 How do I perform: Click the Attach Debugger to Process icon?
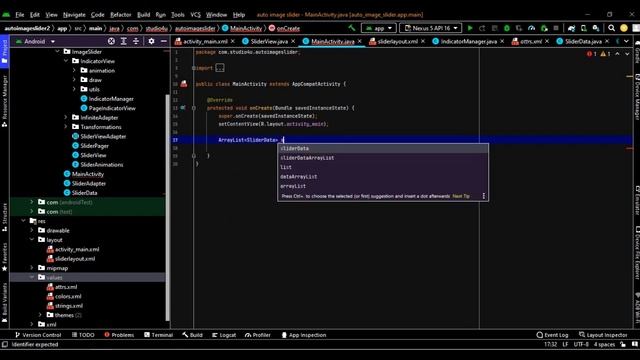pyautogui.click(x=544, y=28)
